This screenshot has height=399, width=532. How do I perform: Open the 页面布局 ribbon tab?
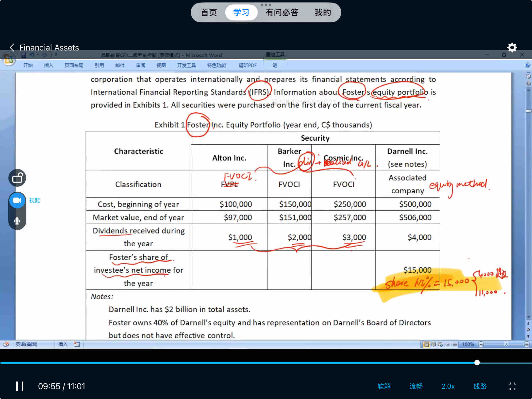74,65
